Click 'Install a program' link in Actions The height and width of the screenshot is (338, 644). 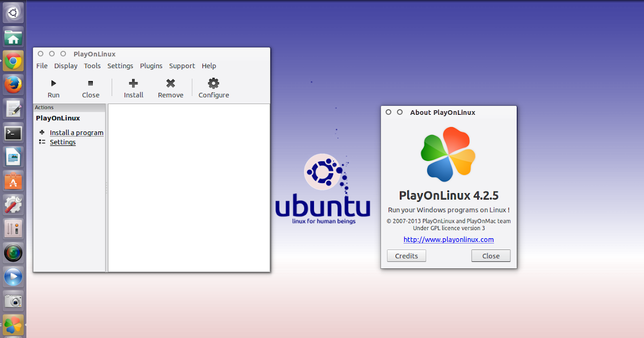pos(77,133)
